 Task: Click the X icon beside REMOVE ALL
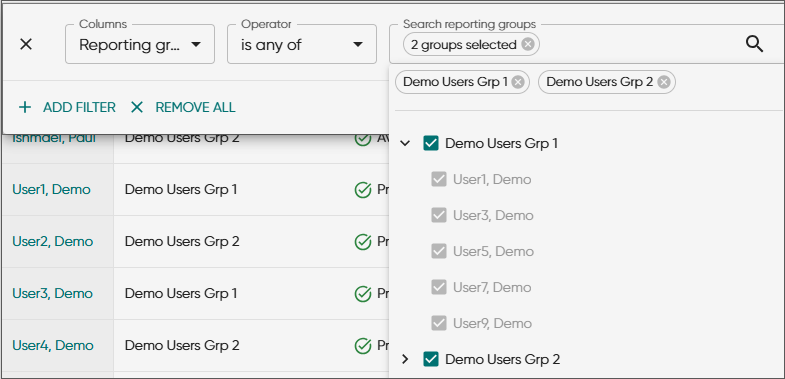click(137, 107)
